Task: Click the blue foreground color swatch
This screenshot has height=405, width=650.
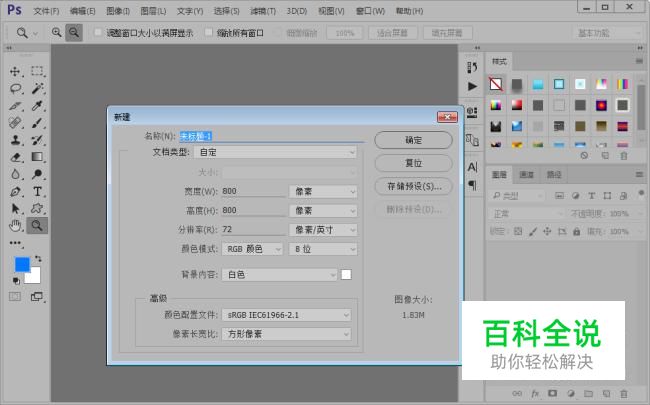Action: [x=22, y=264]
